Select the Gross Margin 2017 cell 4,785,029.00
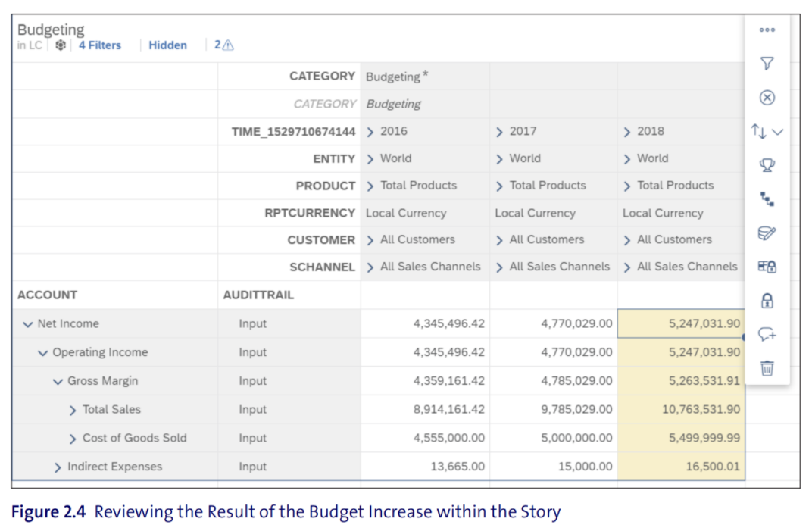 (554, 381)
